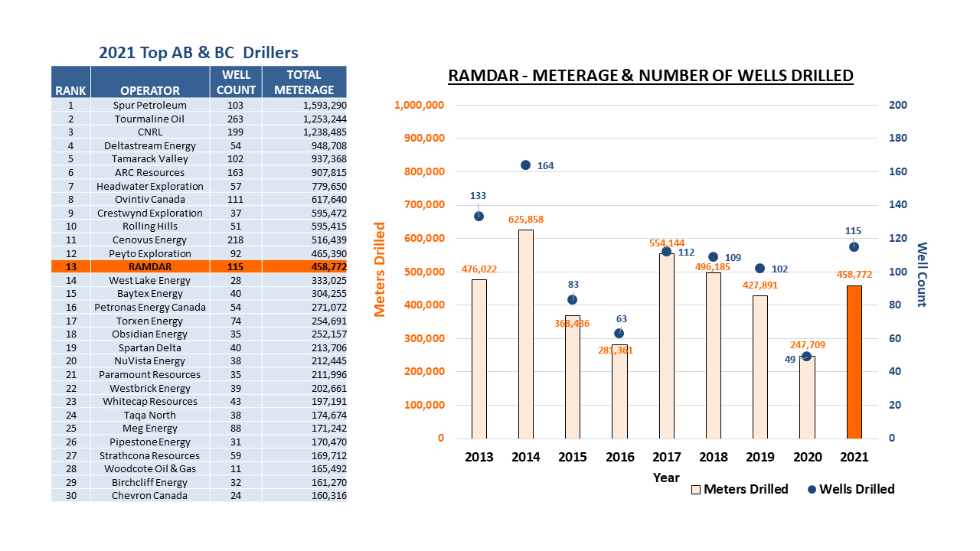
Task: Click the 164 wells marker for 2014
Action: [526, 165]
